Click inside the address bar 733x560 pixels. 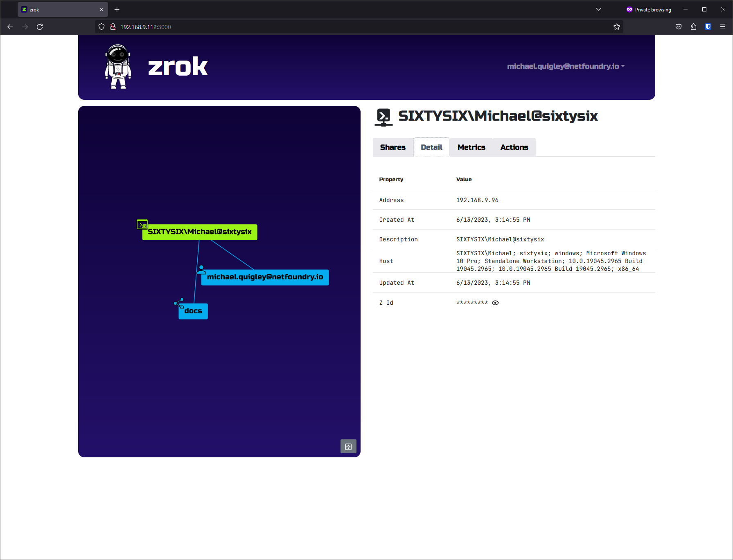286,27
